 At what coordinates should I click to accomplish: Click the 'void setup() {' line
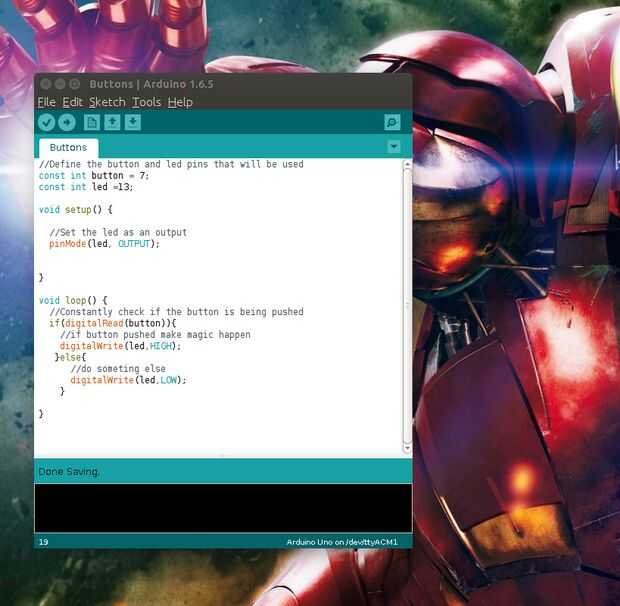(76, 210)
